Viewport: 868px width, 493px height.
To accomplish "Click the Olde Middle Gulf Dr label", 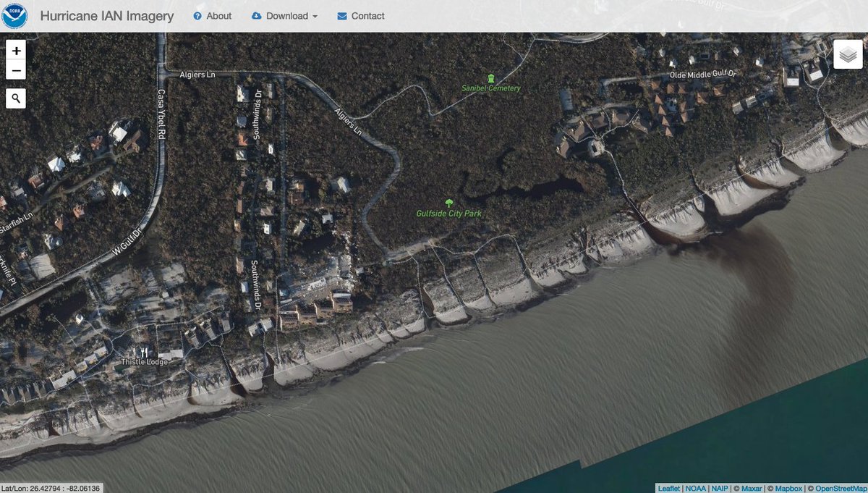I will click(x=702, y=75).
